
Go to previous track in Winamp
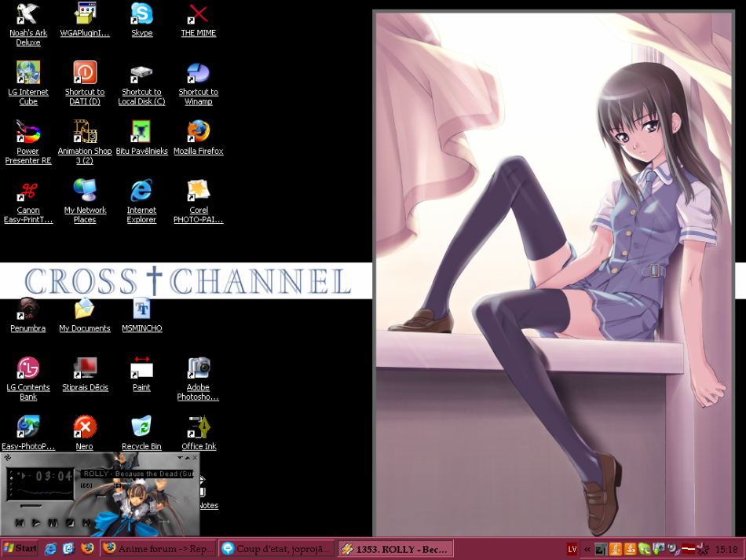tap(20, 522)
